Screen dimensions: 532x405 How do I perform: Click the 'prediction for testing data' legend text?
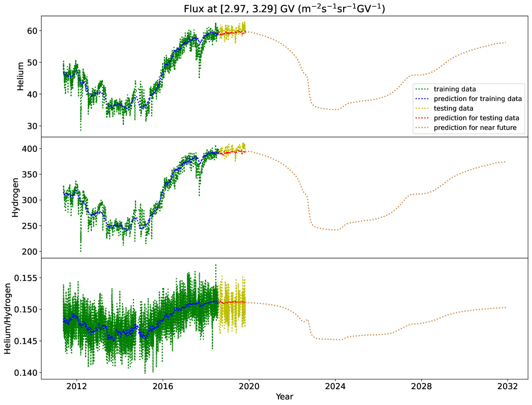coord(476,118)
